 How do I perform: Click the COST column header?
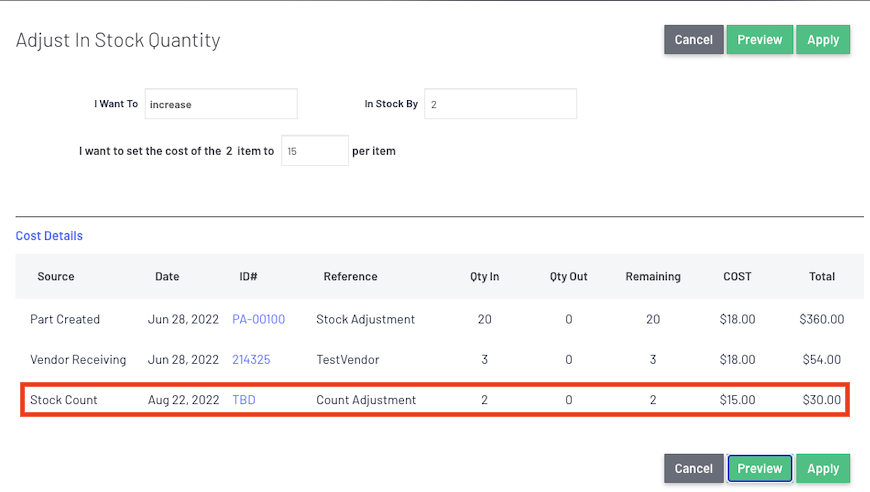pyautogui.click(x=737, y=276)
